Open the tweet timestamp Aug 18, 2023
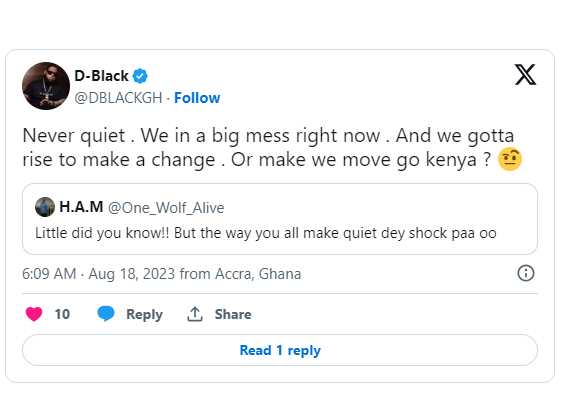This screenshot has width=588, height=396. click(x=132, y=274)
